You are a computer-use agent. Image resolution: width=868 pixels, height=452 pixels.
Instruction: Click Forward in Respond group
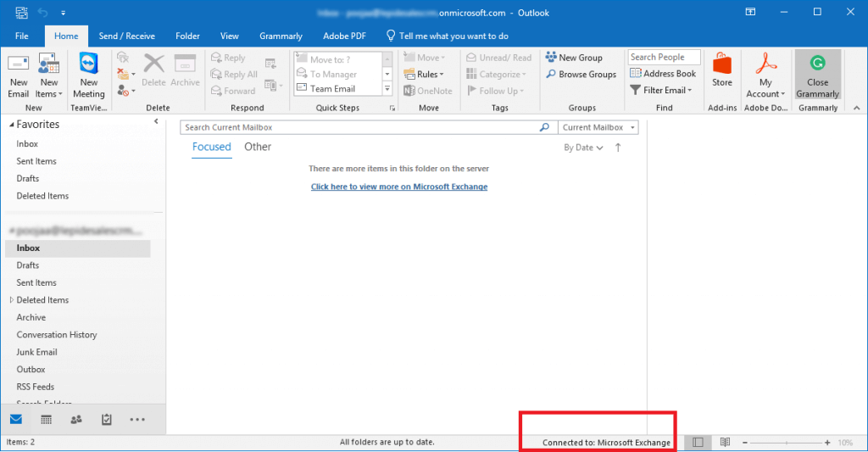point(233,91)
